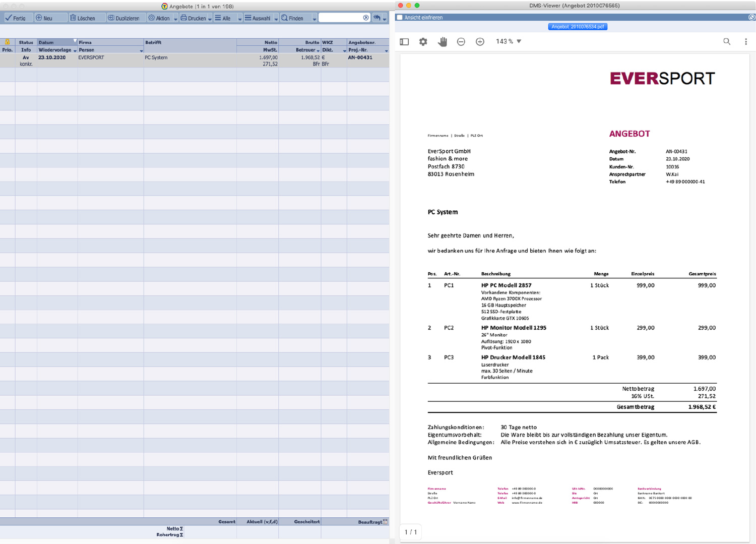Click the Beauftragt footer icon
Viewport: 756px width, 544px height.
point(385,522)
